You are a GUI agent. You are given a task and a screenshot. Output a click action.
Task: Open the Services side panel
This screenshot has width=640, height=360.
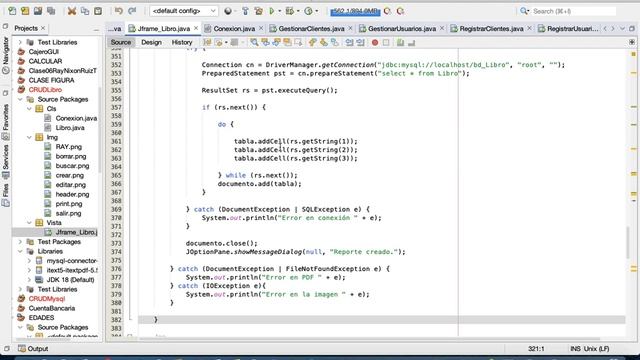(6, 162)
